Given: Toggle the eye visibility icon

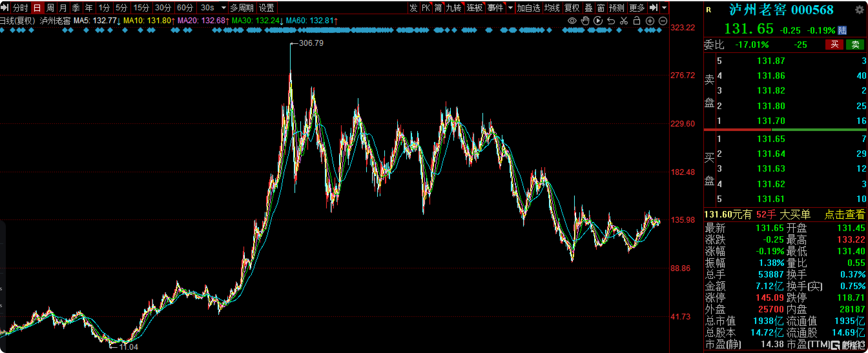Looking at the screenshot, I should click(572, 21).
